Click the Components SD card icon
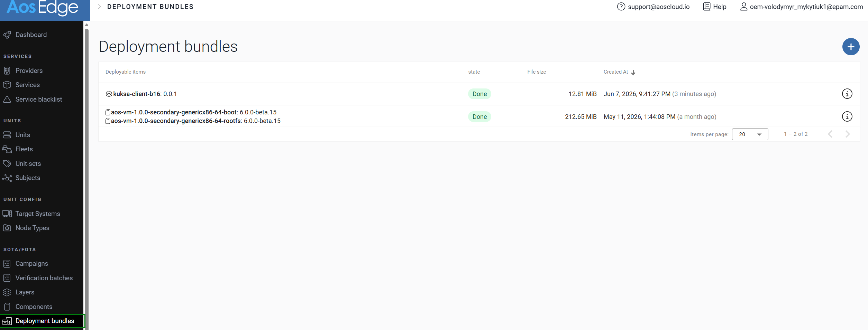This screenshot has height=330, width=868. [7, 307]
